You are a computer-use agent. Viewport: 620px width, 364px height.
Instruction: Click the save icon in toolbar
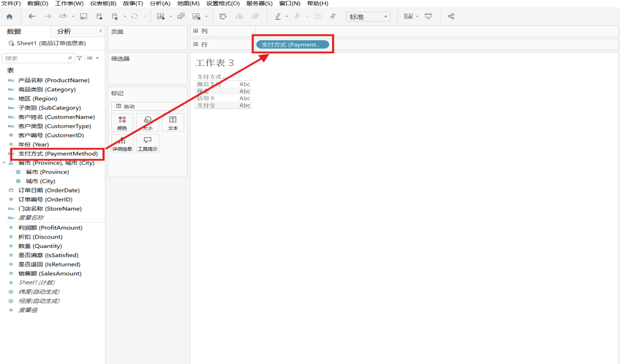point(83,16)
